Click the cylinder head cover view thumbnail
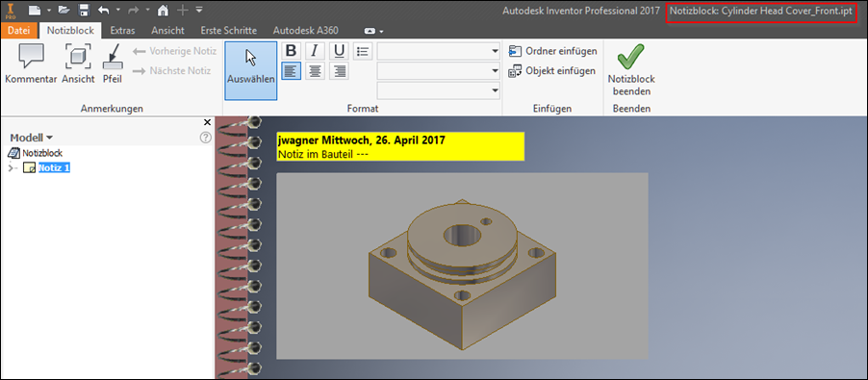Screen dimensions: 868x380 (462, 266)
